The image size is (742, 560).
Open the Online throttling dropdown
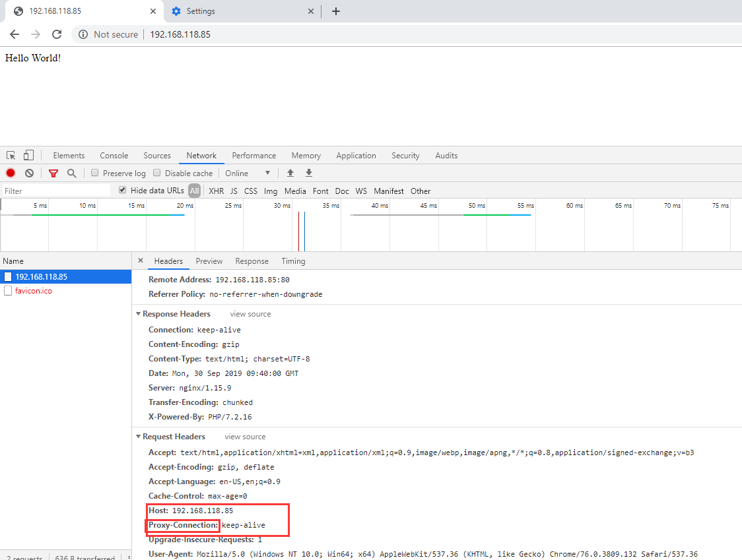pyautogui.click(x=248, y=173)
